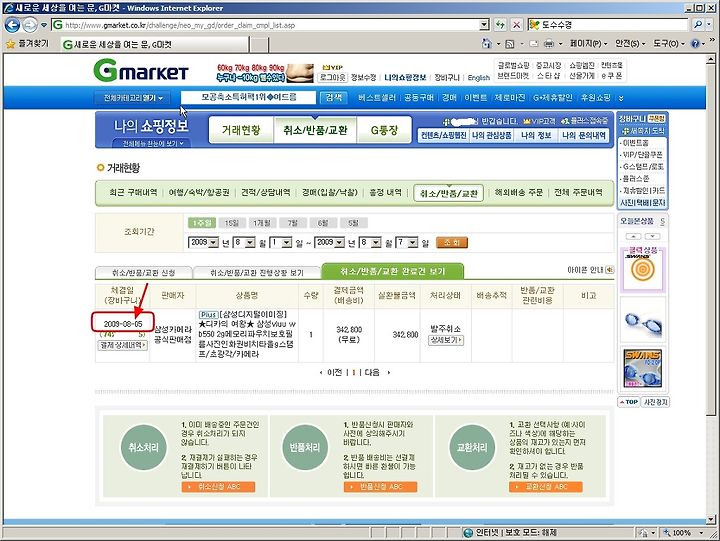Click the zoom level 100% icon in status bar
Screen dimensions: 720x541
tap(667, 533)
